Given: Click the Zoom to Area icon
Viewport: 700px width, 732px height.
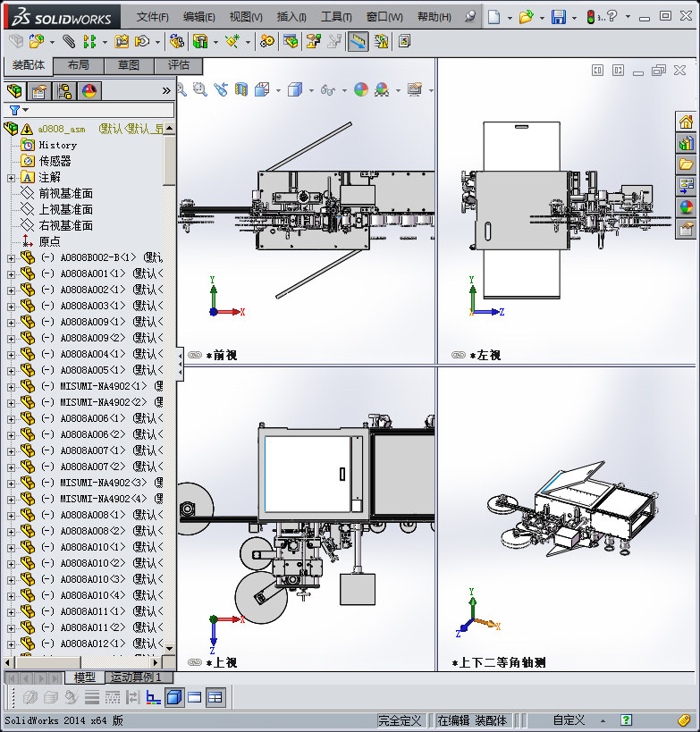Looking at the screenshot, I should coord(200,89).
